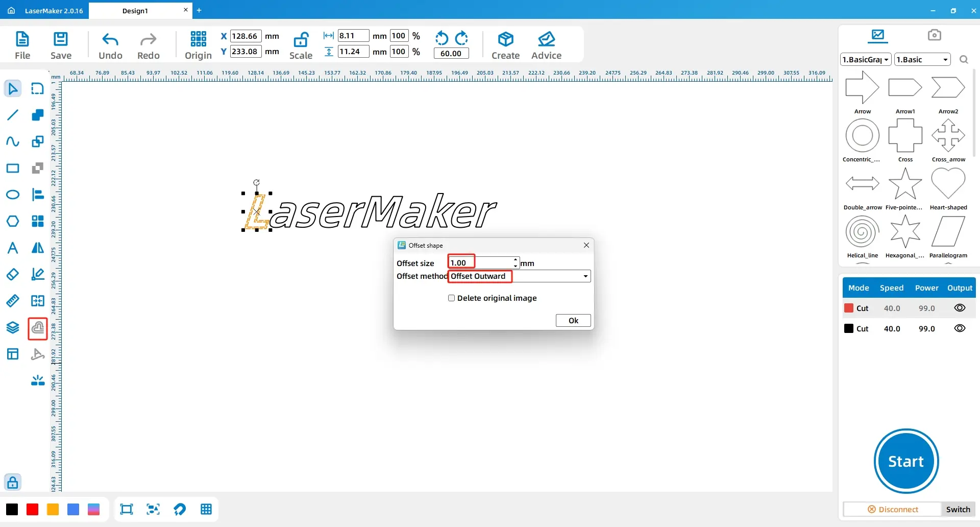This screenshot has width=980, height=527.
Task: Open the Offset method dropdown
Action: (520, 276)
